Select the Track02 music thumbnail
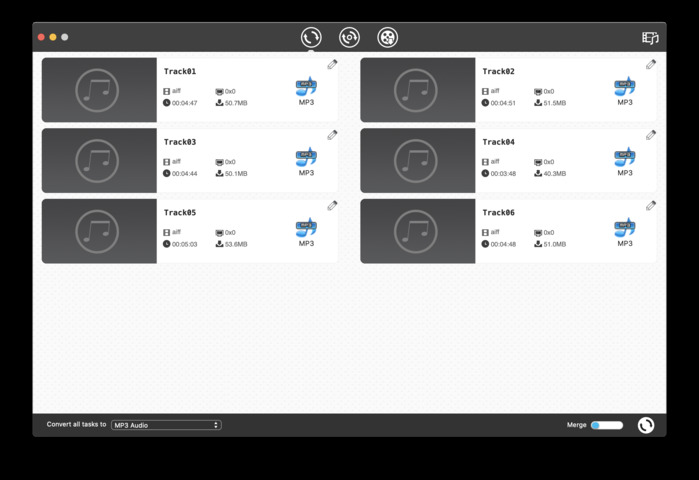The height and width of the screenshot is (480, 699). (x=418, y=90)
